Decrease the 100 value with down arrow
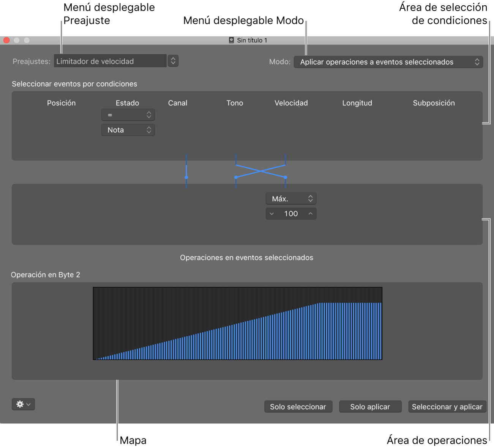The width and height of the screenshot is (494, 448). tap(272, 214)
